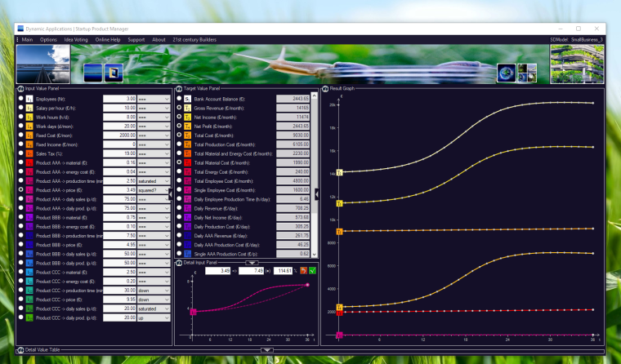Screen dimensions: 621x364
Task: Click the blue horizon image icon in banner
Action: (92, 73)
